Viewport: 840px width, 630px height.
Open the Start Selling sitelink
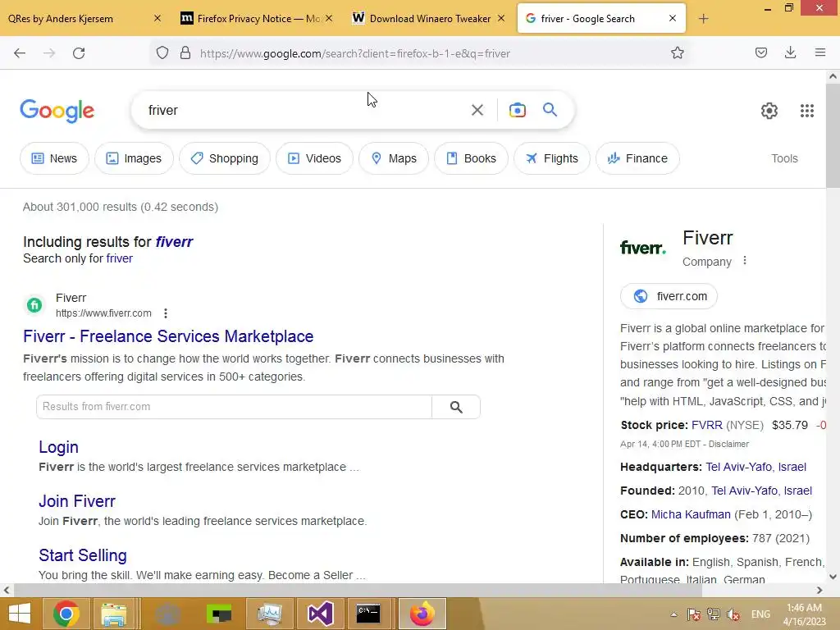(83, 555)
